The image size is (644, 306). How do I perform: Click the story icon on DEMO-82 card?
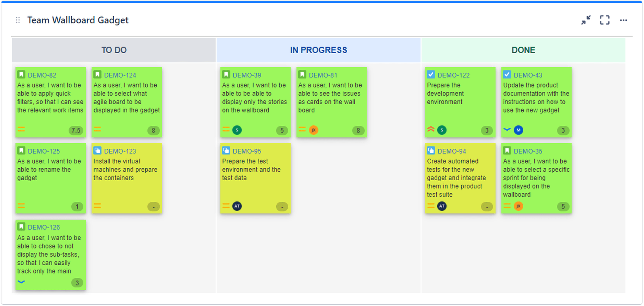tap(21, 75)
